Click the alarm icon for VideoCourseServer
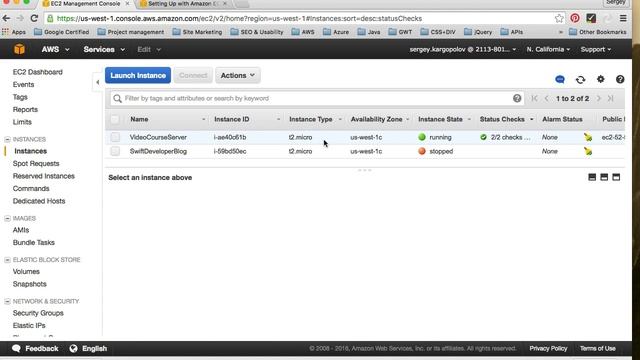Viewport: 640px width, 360px height. click(588, 137)
